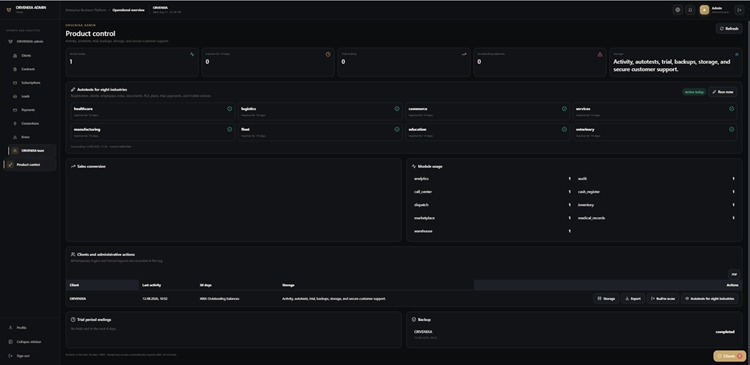The width and height of the screenshot is (750, 365).
Task: Click the chart icon beside Sales conversion
Action: (73, 166)
